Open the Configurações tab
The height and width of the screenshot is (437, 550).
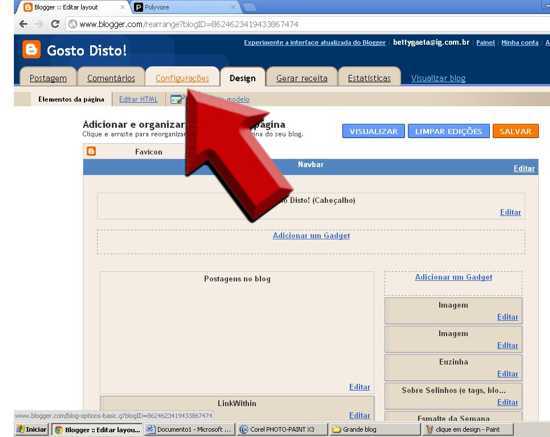coord(182,78)
